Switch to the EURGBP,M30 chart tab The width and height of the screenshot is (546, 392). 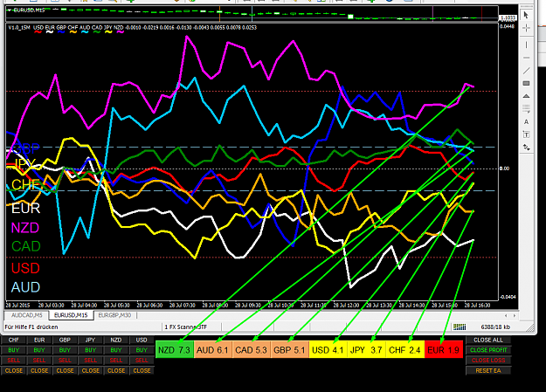[114, 315]
